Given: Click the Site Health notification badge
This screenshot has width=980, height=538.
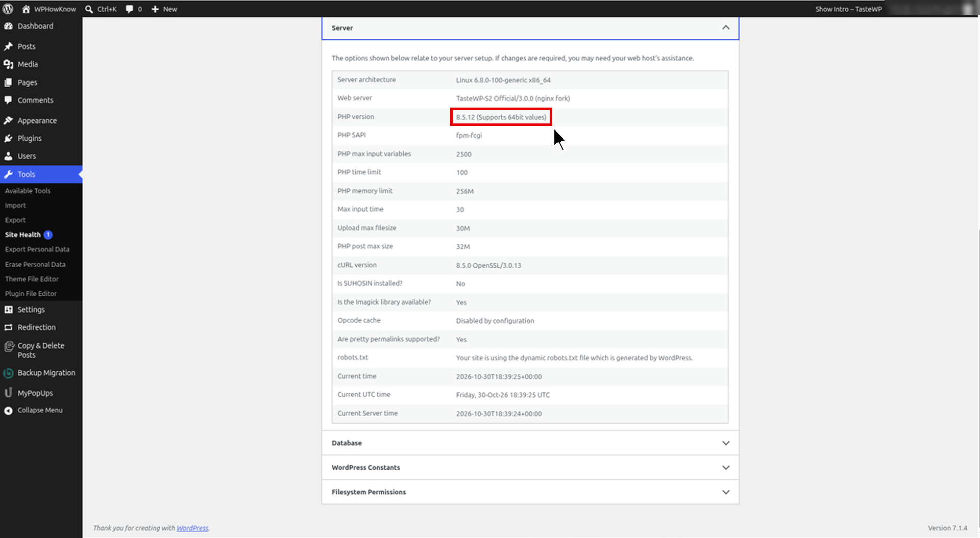Looking at the screenshot, I should point(48,235).
